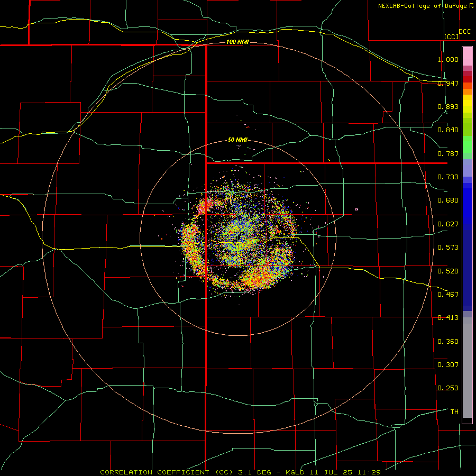Pick the light pink band atop the color bar
This screenshot has width=476, height=476.
(x=467, y=57)
